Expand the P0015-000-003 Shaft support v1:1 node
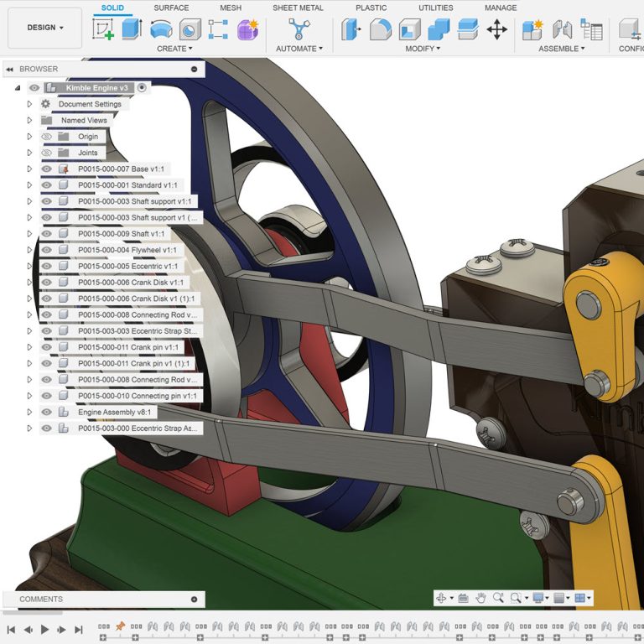The width and height of the screenshot is (644, 644). click(x=29, y=201)
